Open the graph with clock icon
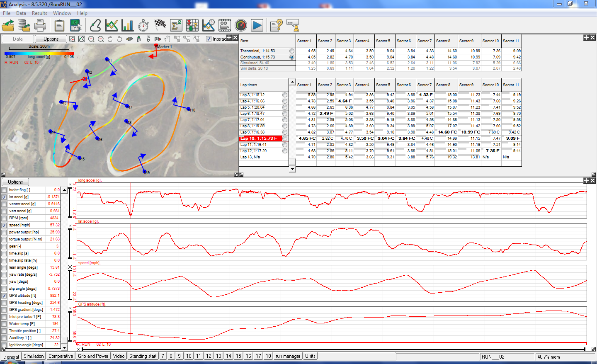Image resolution: width=597 pixels, height=364 pixels. pyautogui.click(x=209, y=26)
